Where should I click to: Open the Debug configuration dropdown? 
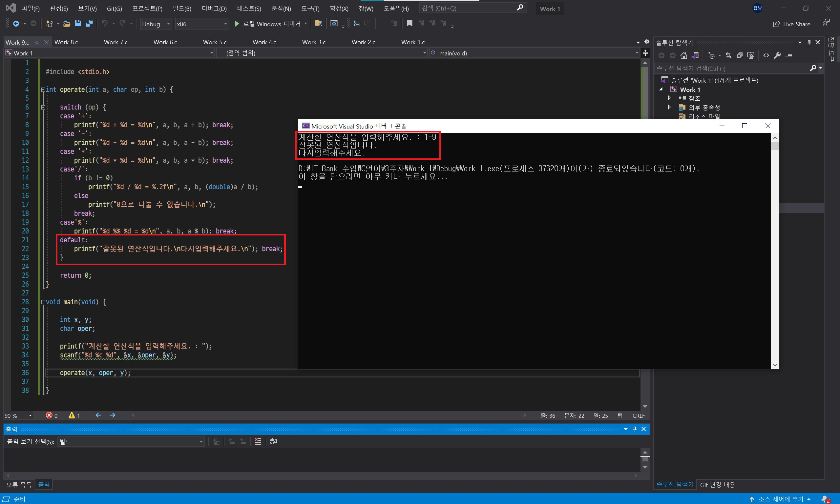click(156, 24)
